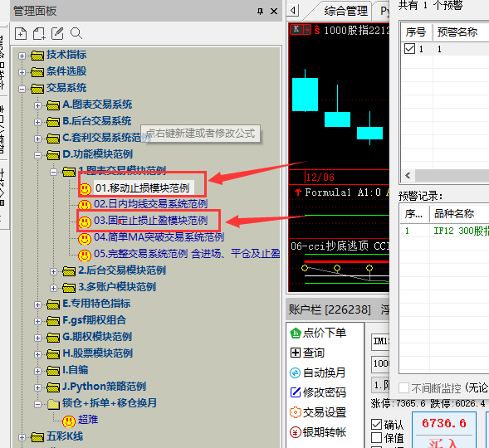Image resolution: width=489 pixels, height=448 pixels.
Task: Collapse the 交易系统 folder
Action: pos(22,89)
